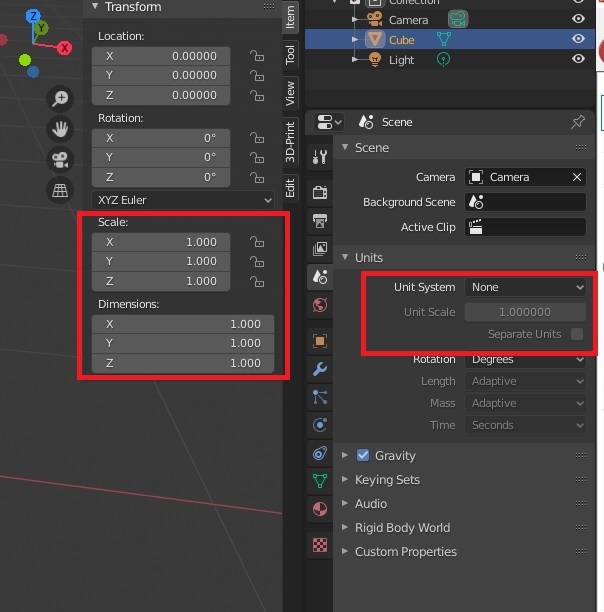Image resolution: width=604 pixels, height=612 pixels.
Task: Lock the Scale X value
Action: 257,242
